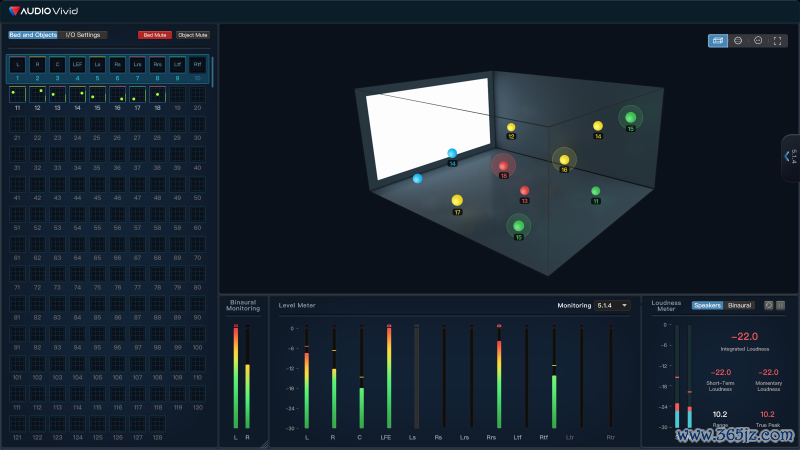The width and height of the screenshot is (800, 450).
Task: Click the head view icon
Action: pyautogui.click(x=758, y=41)
